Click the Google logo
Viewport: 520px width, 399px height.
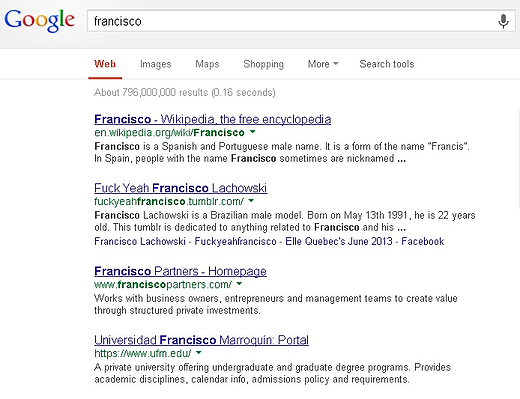click(39, 21)
